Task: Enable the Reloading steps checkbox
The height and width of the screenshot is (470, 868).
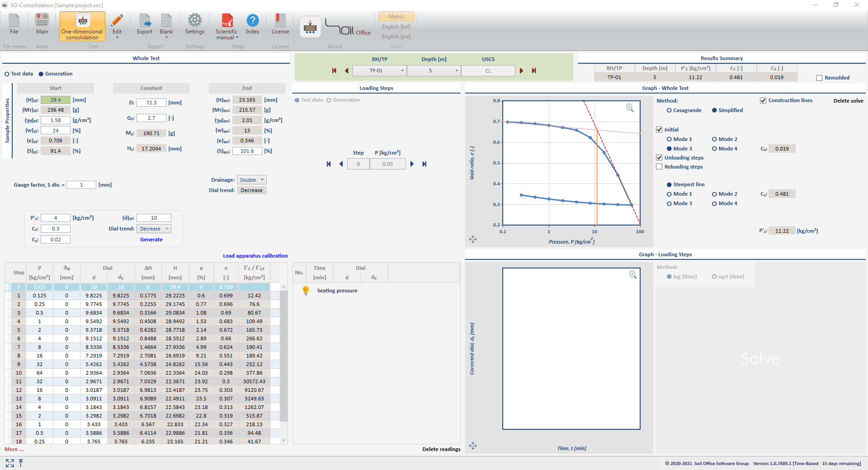Action: (659, 167)
